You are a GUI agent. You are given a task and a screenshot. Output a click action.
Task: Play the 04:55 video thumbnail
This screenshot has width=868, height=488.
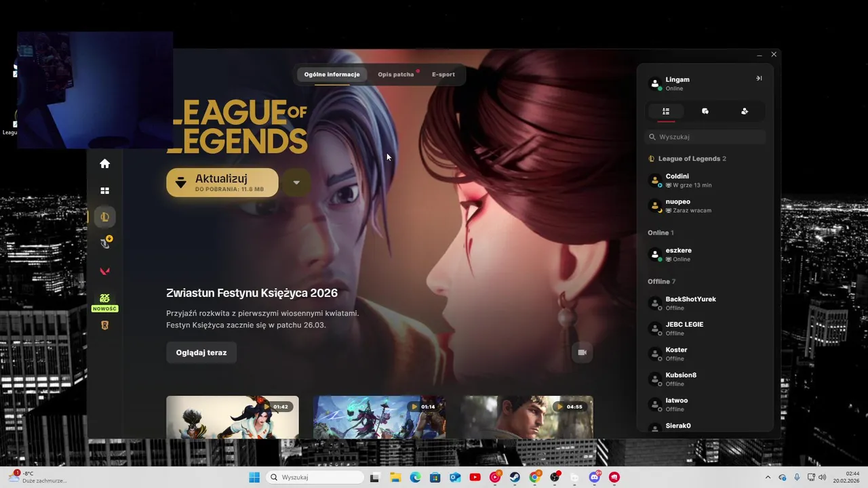coord(528,417)
